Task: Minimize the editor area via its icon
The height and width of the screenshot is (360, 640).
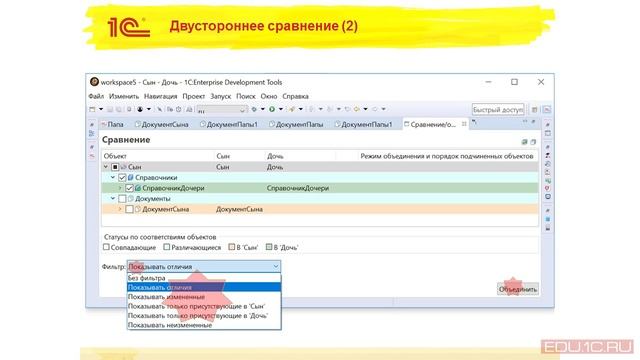Action: click(x=525, y=122)
